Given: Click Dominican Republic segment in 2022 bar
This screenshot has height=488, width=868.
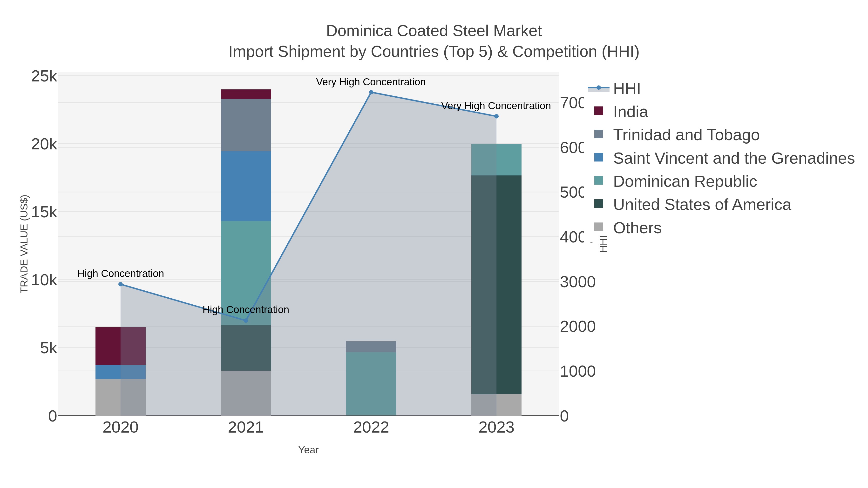Looking at the screenshot, I should click(371, 384).
